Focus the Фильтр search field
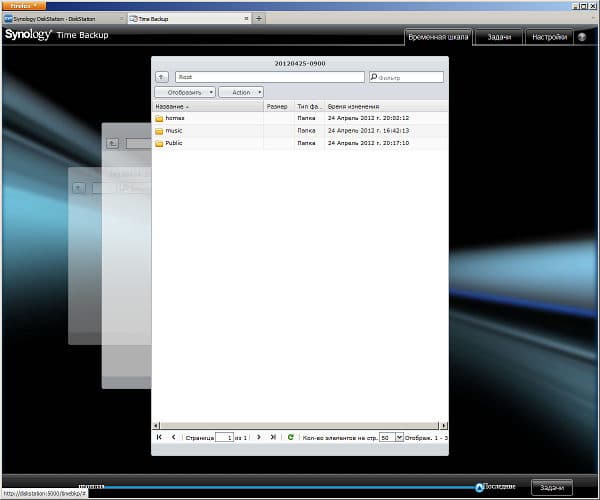This screenshot has width=600, height=500. pyautogui.click(x=406, y=77)
